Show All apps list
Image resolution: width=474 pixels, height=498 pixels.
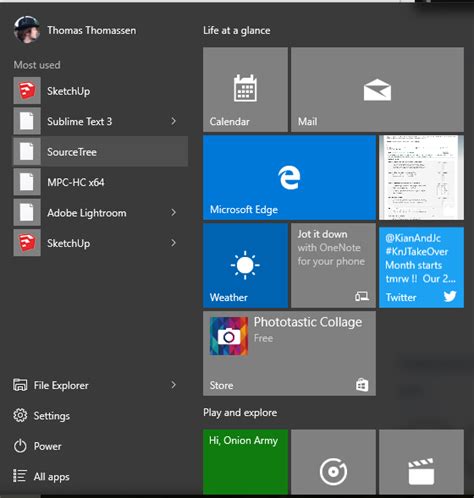pyautogui.click(x=51, y=477)
